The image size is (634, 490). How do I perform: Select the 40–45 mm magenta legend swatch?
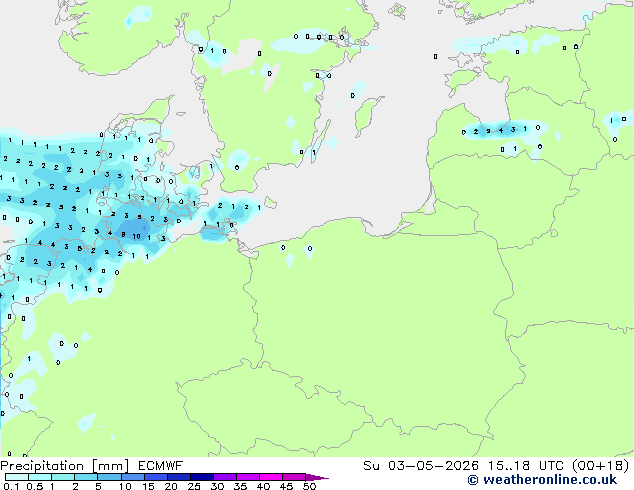tap(271, 477)
